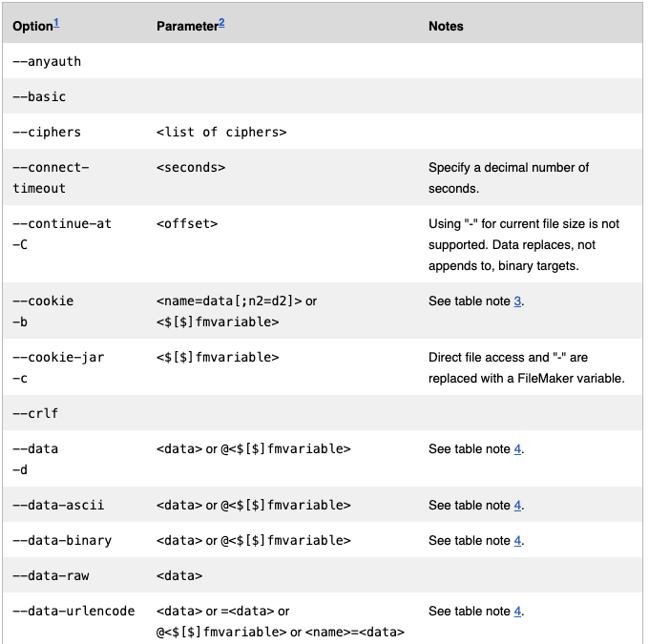Select the --ciphers option text
This screenshot has height=644, width=649.
47,132
